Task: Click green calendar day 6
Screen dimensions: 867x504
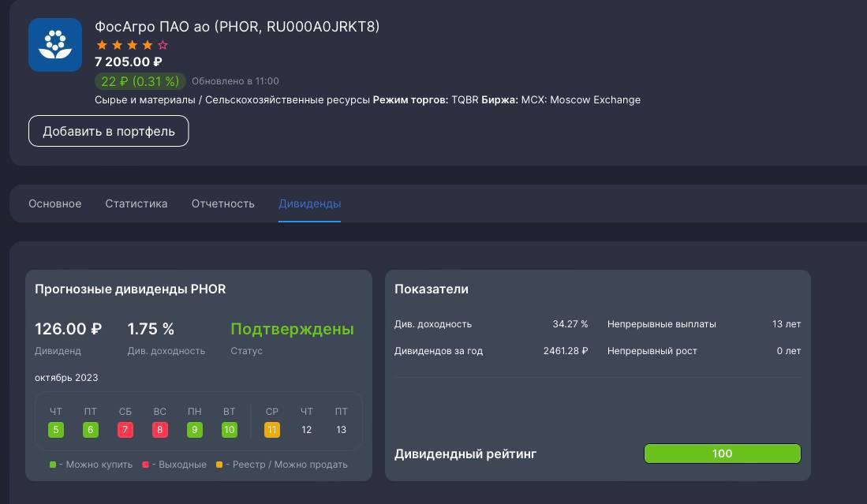Action: click(x=91, y=430)
